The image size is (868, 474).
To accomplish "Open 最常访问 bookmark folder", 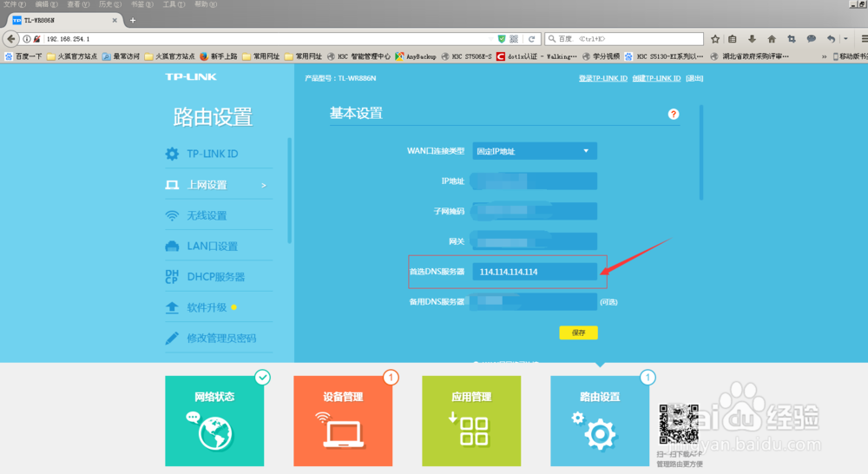I will tap(122, 56).
